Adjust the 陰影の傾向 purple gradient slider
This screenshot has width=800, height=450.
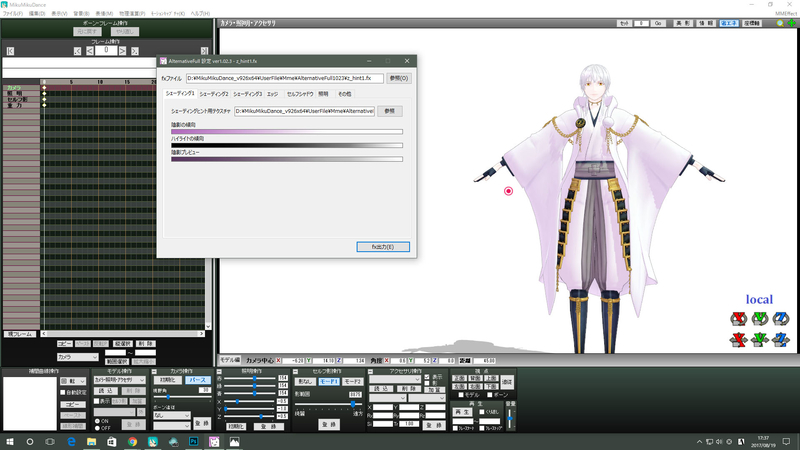(x=287, y=132)
